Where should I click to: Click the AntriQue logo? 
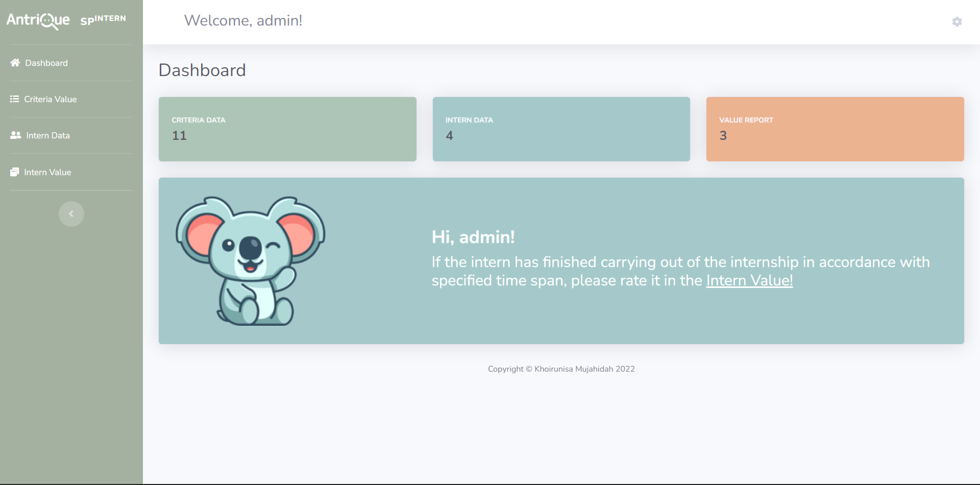click(38, 21)
